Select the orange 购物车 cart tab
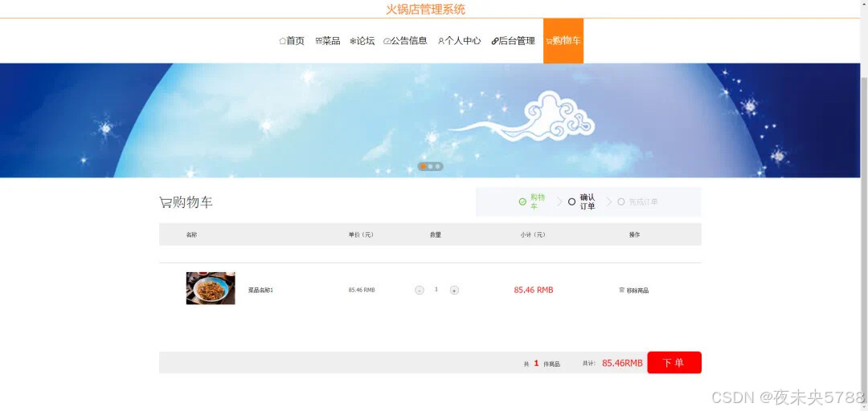The width and height of the screenshot is (868, 411). [563, 41]
